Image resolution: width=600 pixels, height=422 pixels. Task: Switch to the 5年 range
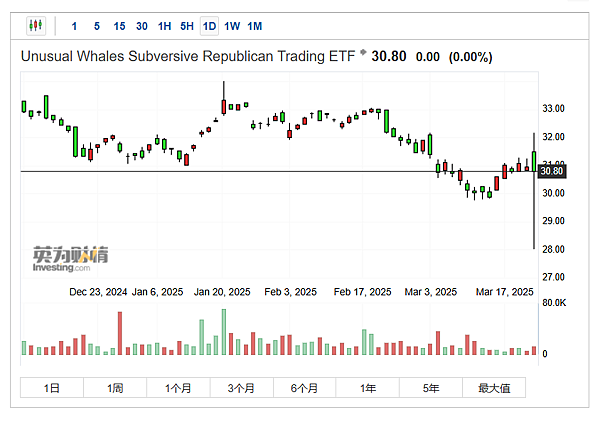pyautogui.click(x=431, y=387)
